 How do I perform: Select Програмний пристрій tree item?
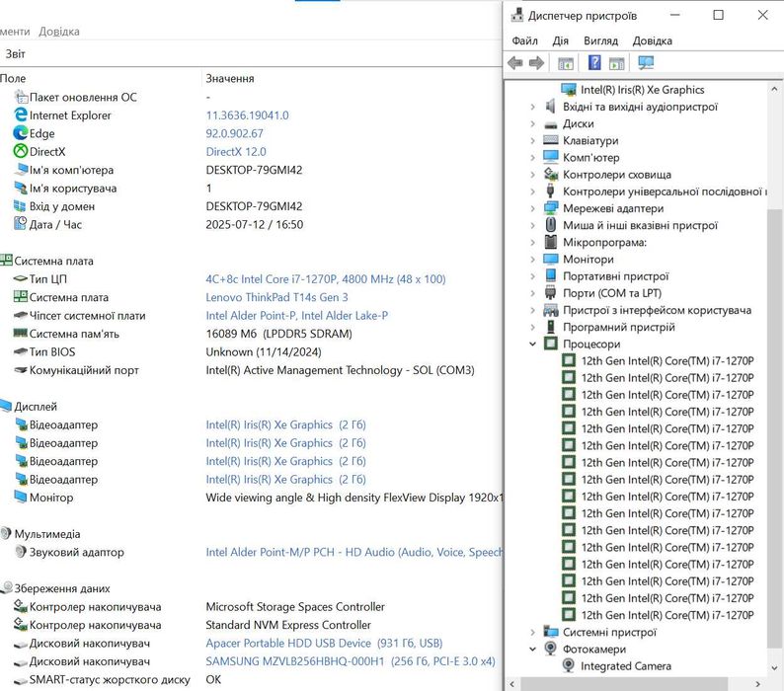click(619, 327)
